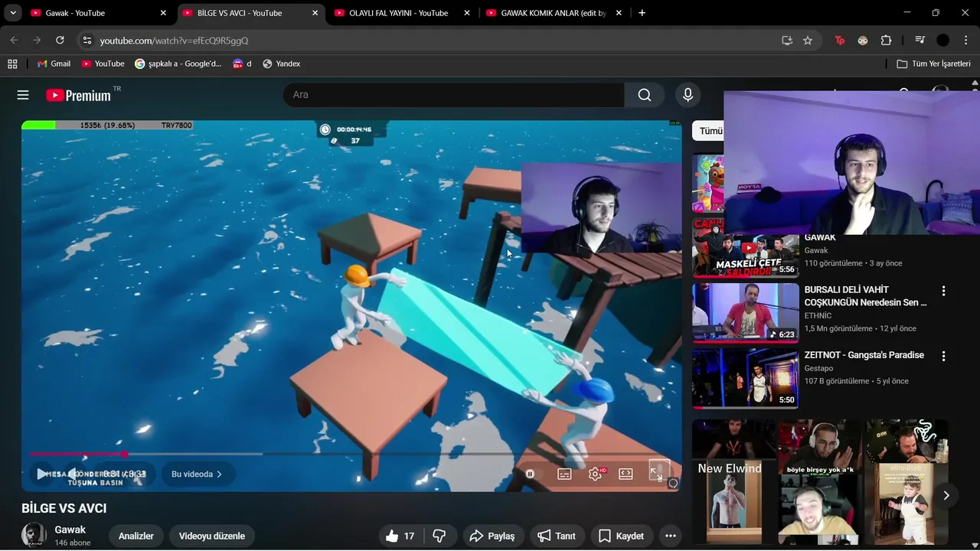Open a new browser tab
This screenshot has height=551, width=980.
642,13
